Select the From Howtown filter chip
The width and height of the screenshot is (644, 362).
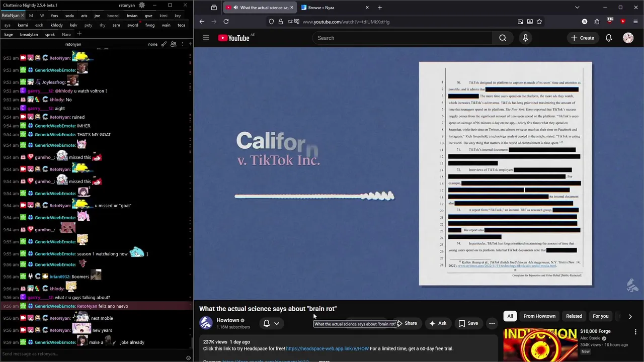click(x=539, y=316)
